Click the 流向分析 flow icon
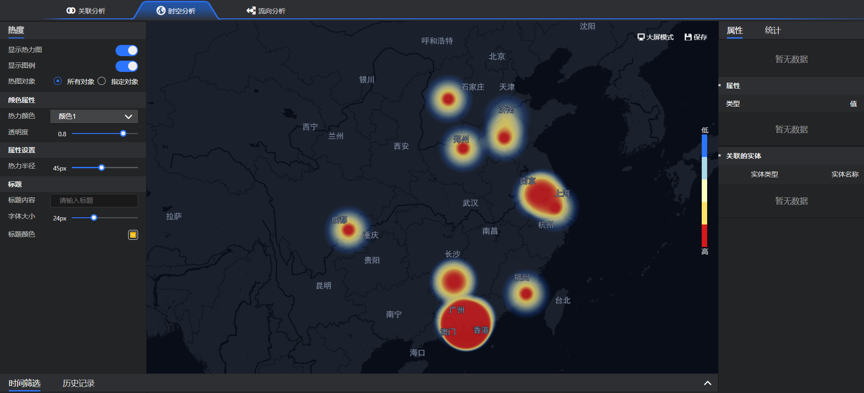Screen dimensions: 864x393 coord(251,10)
